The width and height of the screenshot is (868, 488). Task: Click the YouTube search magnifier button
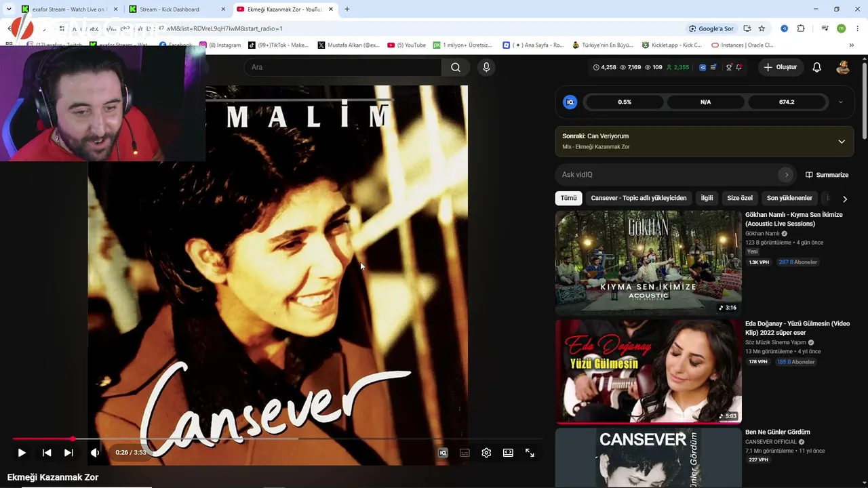456,67
